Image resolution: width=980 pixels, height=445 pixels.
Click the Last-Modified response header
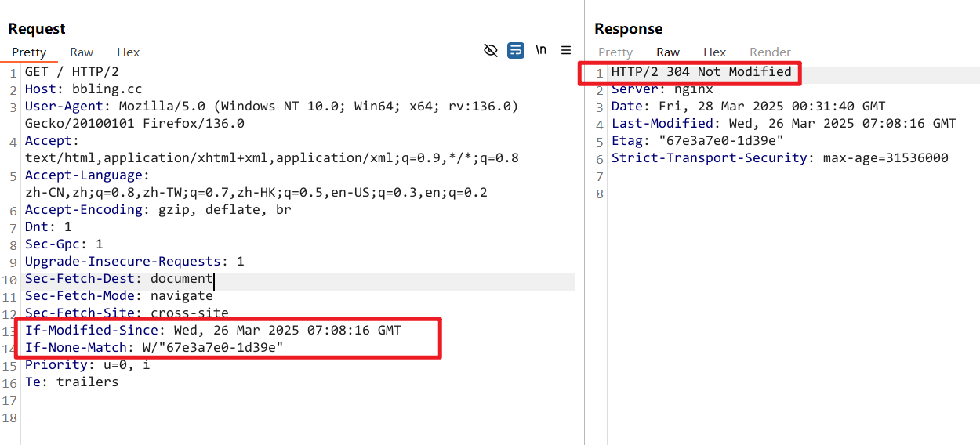pyautogui.click(x=662, y=124)
